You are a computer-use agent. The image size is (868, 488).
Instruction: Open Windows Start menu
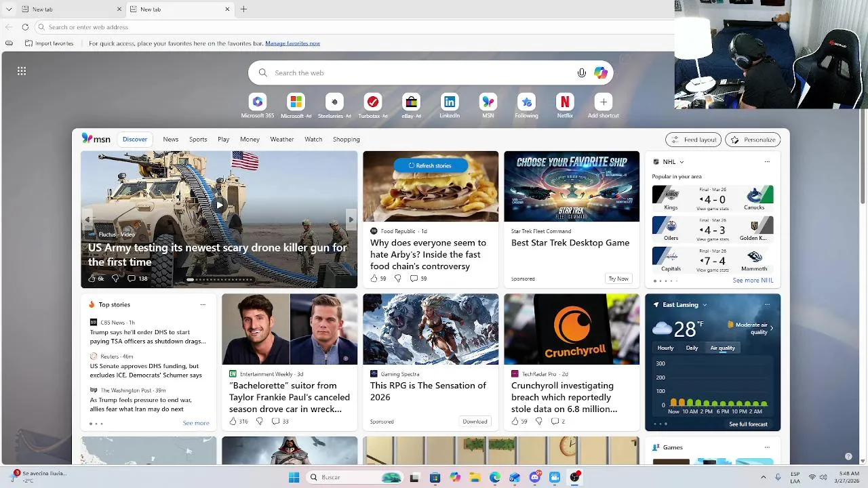point(294,477)
